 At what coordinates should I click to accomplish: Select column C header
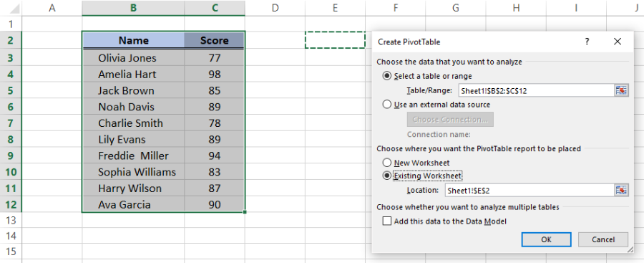click(215, 8)
